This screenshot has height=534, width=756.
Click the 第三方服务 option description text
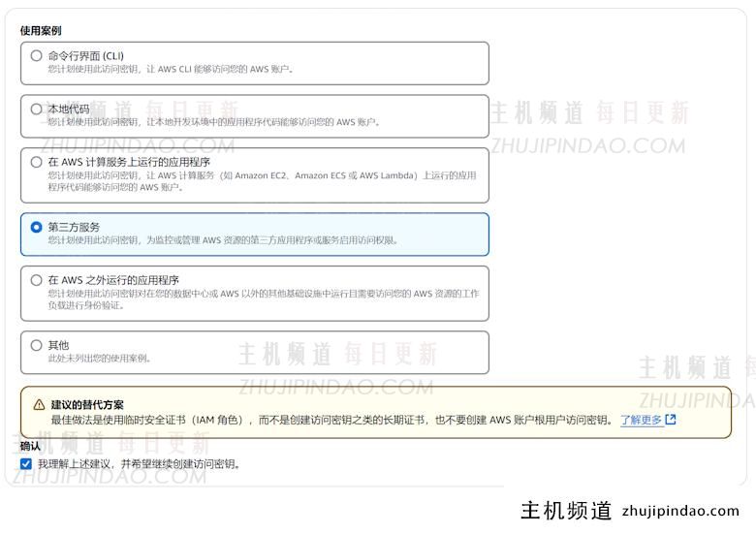pos(223,240)
